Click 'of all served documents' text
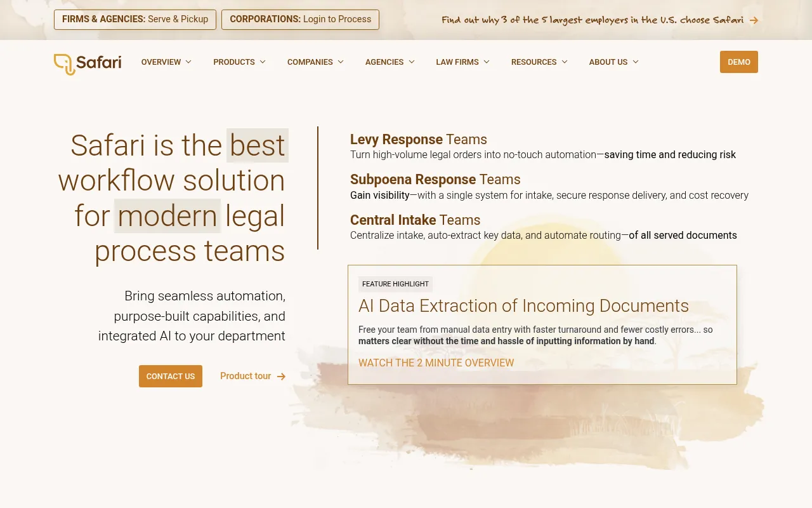The image size is (812, 508). pyautogui.click(x=683, y=236)
